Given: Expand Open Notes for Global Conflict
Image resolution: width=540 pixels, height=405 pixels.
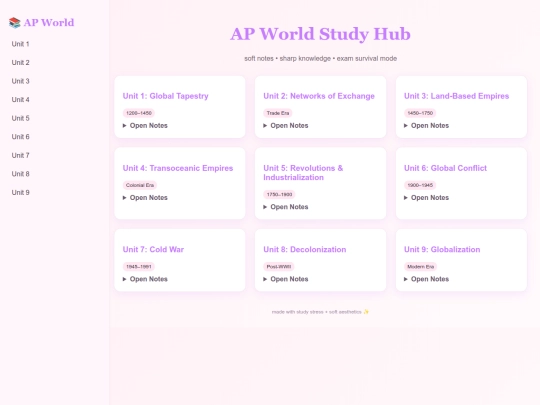Looking at the screenshot, I should click(x=426, y=198).
